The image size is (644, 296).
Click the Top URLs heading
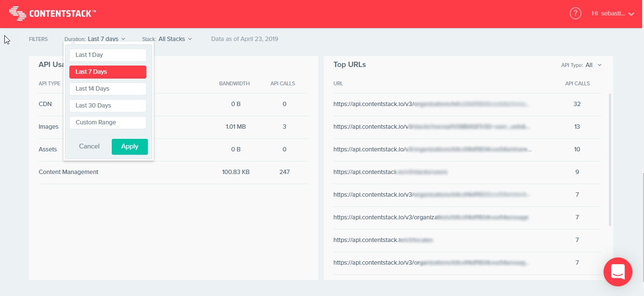point(350,65)
